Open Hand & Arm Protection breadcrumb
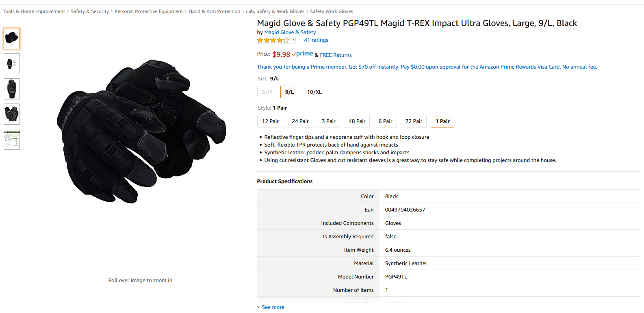 tap(215, 11)
